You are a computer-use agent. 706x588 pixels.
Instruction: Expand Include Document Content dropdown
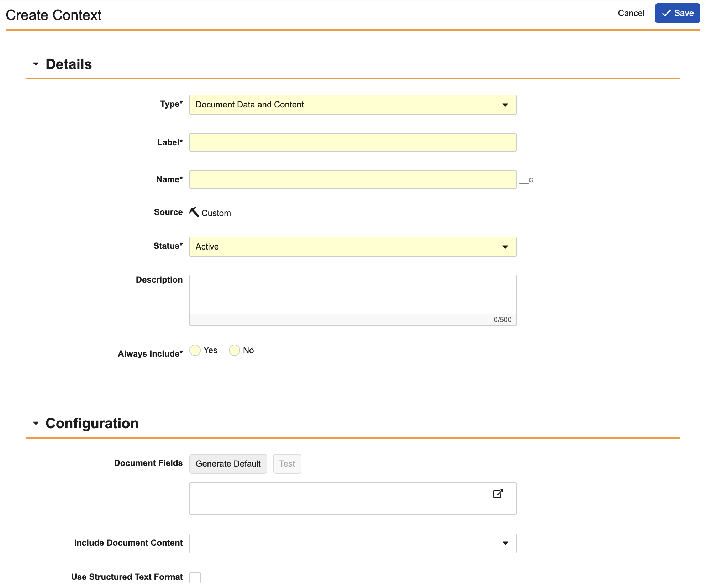[x=352, y=543]
